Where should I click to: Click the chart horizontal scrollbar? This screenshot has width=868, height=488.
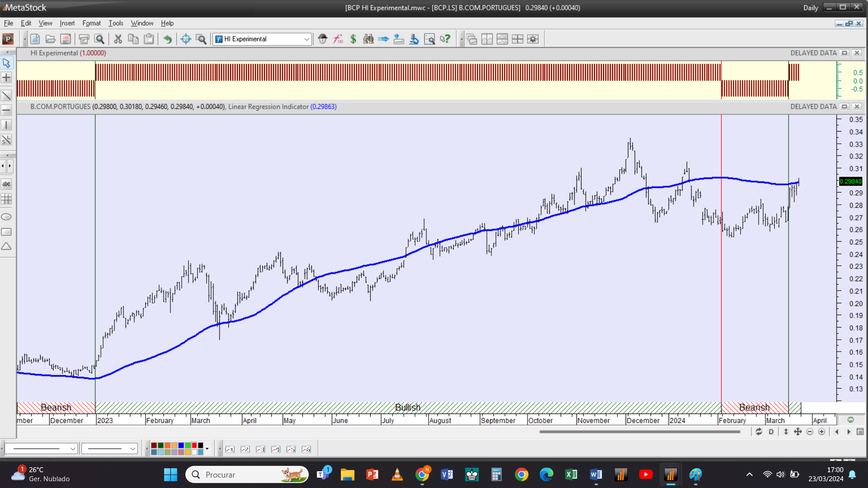pos(639,432)
